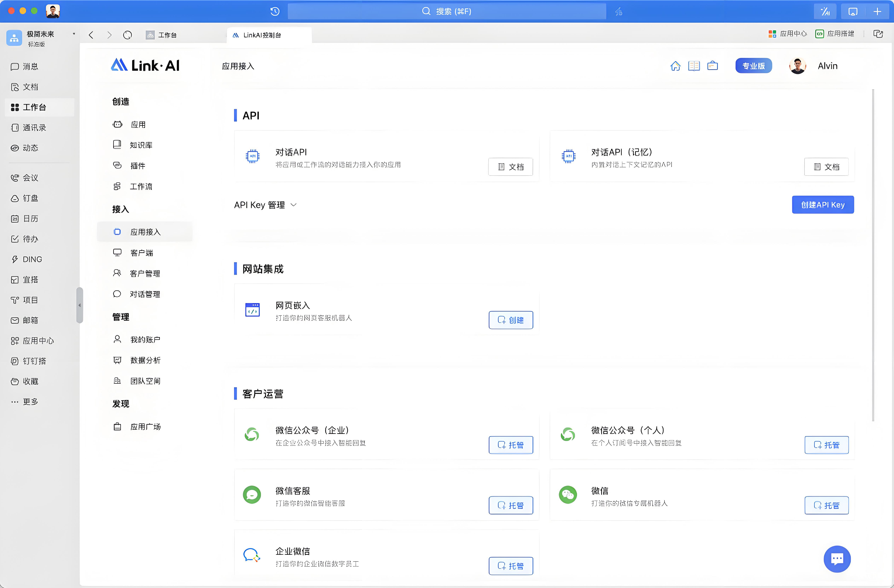Open 应用 in the 创造 menu
The width and height of the screenshot is (894, 588).
coord(129,125)
